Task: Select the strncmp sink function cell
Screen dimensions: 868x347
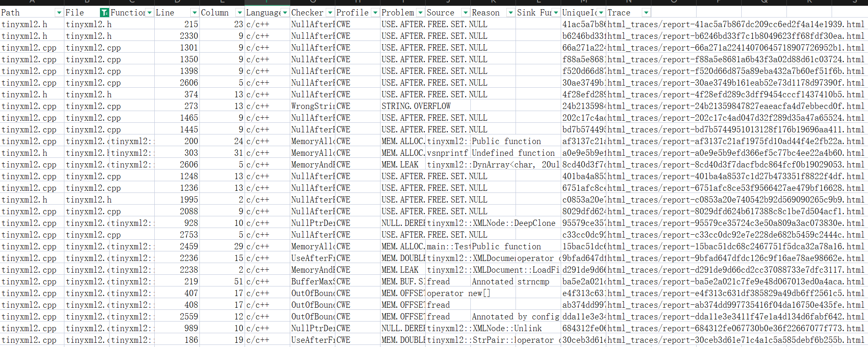Action: pyautogui.click(x=538, y=282)
